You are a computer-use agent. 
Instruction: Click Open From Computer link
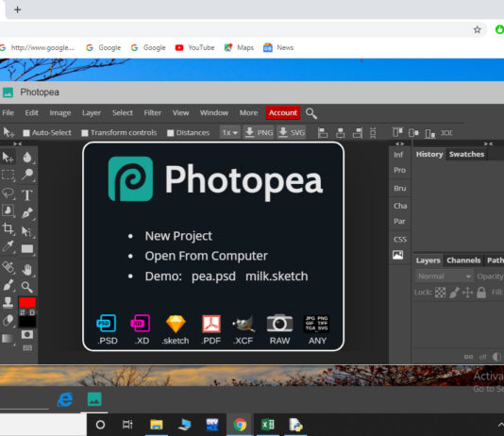tap(206, 256)
